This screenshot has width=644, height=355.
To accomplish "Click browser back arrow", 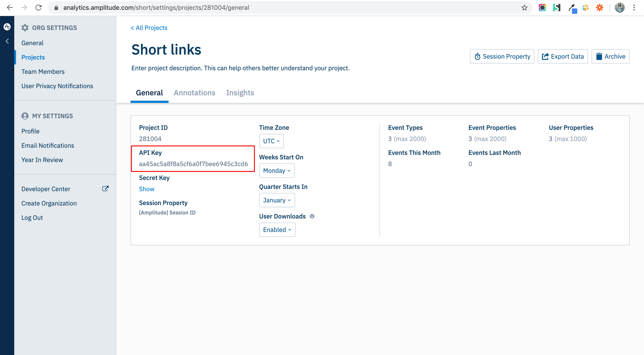I will 10,8.
